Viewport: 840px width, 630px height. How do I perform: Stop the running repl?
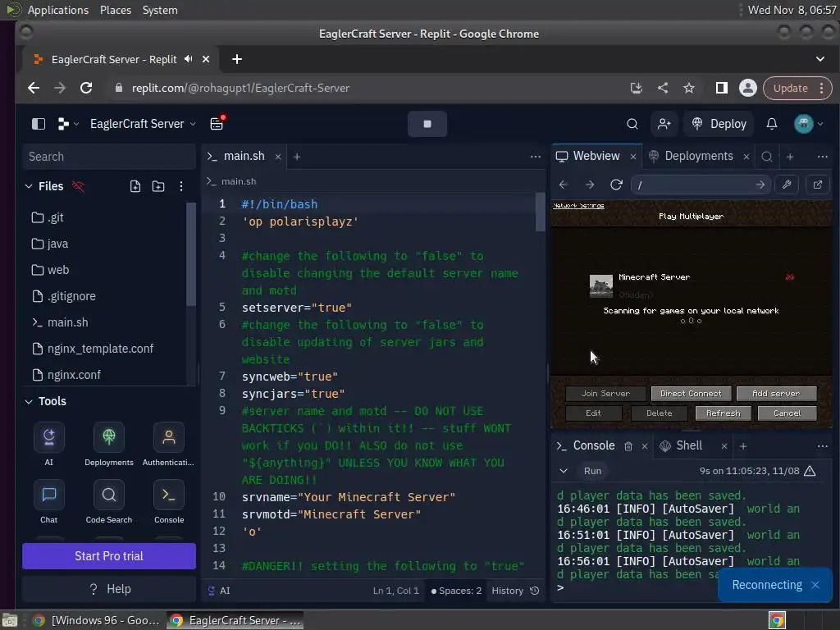tap(427, 124)
